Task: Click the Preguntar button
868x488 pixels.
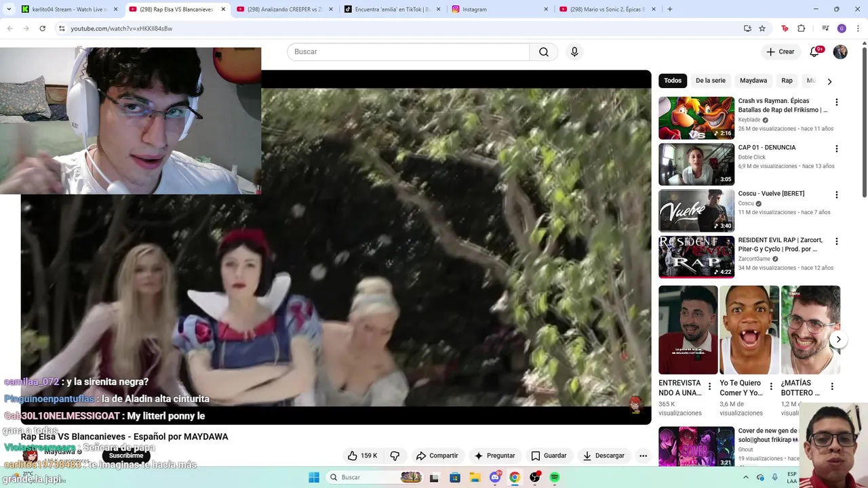Action: (x=494, y=455)
